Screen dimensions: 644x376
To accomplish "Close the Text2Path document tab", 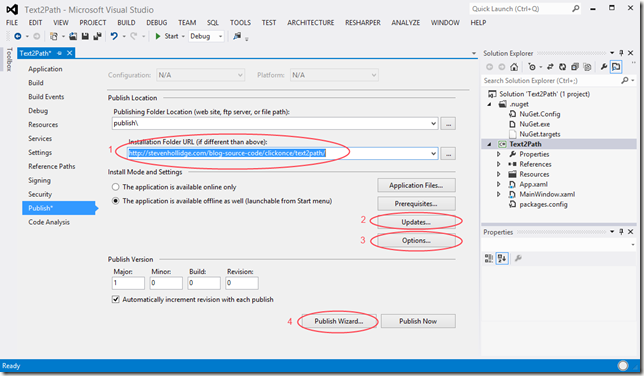I will 69,53.
